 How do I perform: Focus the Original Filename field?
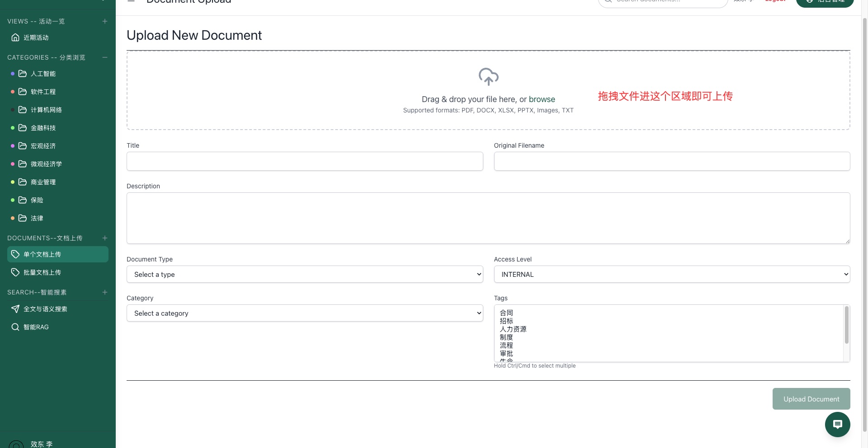tap(672, 161)
